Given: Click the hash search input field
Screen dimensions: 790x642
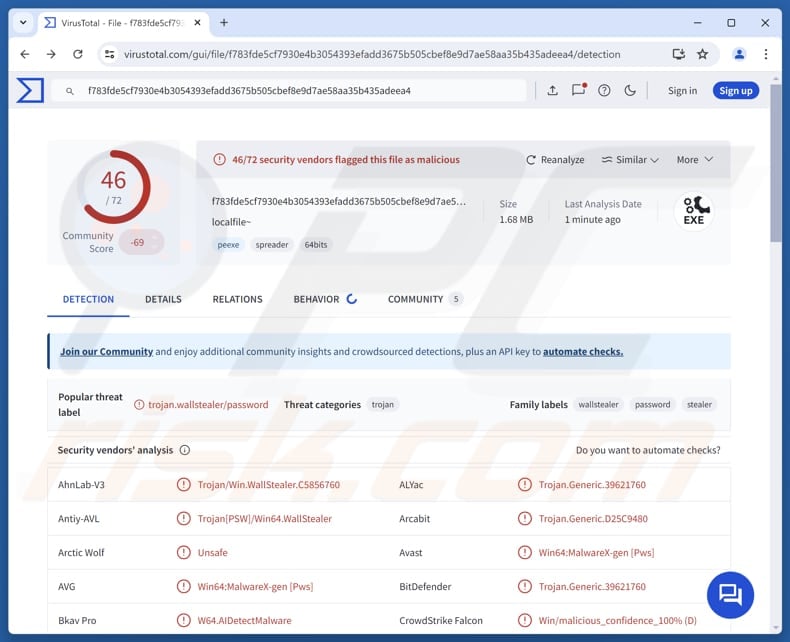Looking at the screenshot, I should 289,91.
